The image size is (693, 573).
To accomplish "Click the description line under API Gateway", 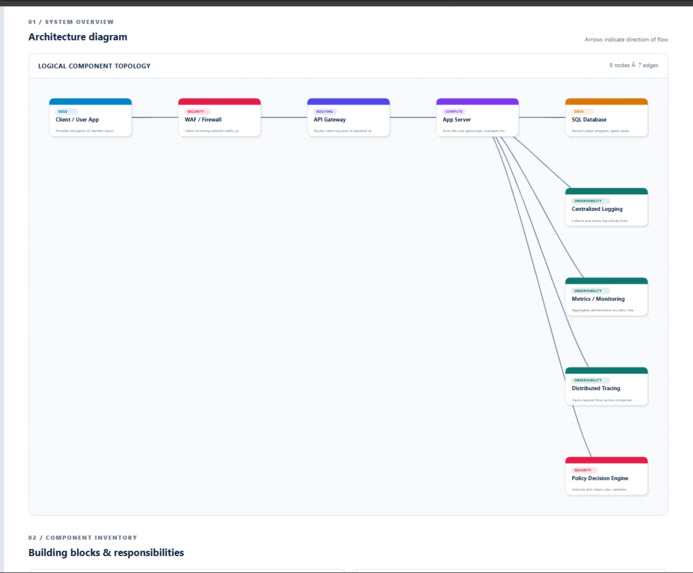I will pyautogui.click(x=343, y=131).
